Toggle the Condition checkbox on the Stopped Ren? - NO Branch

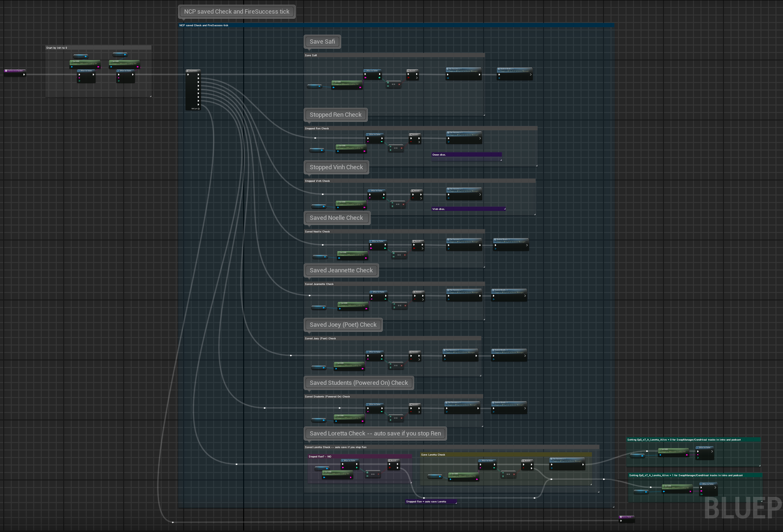390,467
